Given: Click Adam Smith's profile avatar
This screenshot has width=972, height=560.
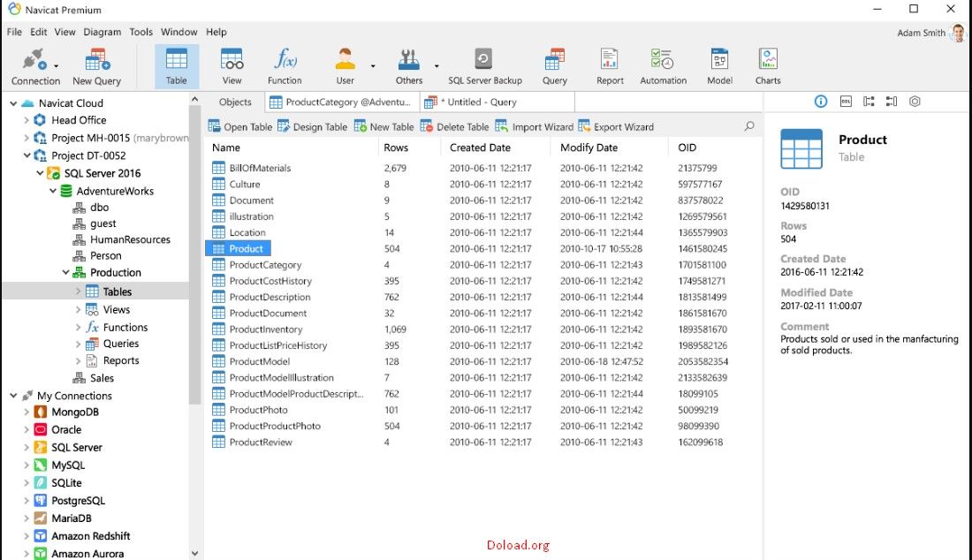Looking at the screenshot, I should pos(959,32).
